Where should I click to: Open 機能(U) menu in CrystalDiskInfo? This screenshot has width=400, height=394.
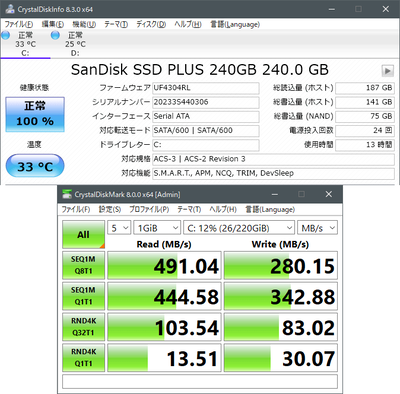tap(84, 24)
